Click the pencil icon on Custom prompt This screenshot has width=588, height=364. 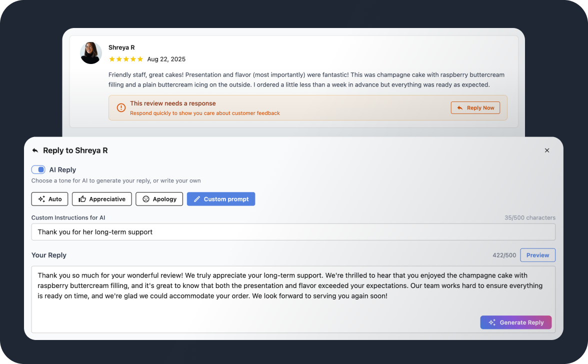196,199
